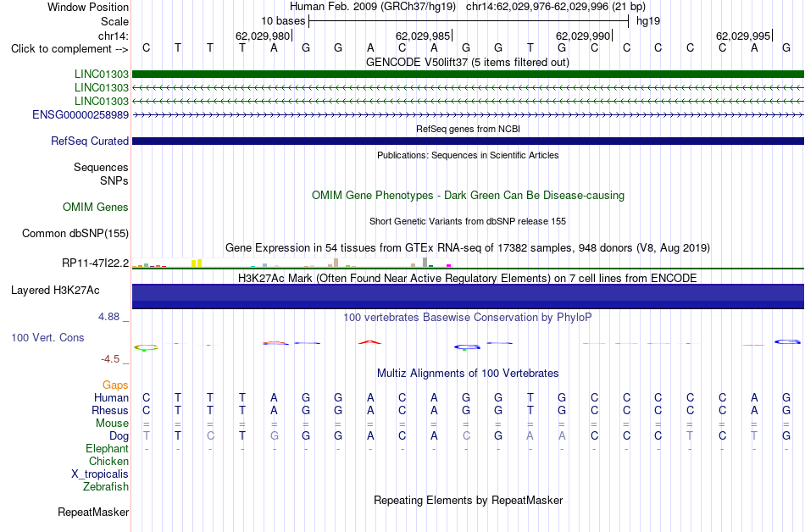Click the '10 bases' scale text
The height and width of the screenshot is (532, 805).
coord(283,21)
